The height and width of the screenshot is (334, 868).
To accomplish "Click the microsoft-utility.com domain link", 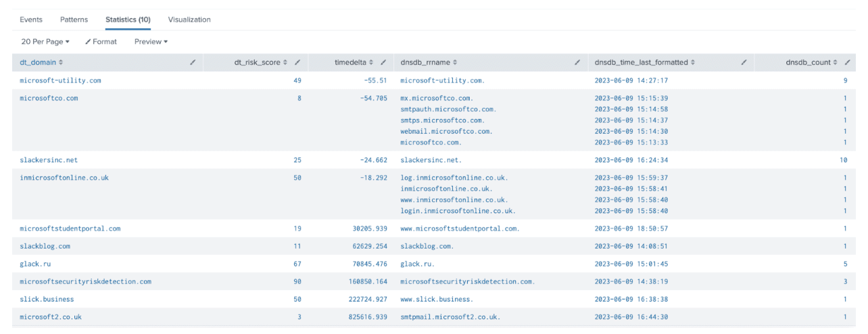I will click(60, 80).
